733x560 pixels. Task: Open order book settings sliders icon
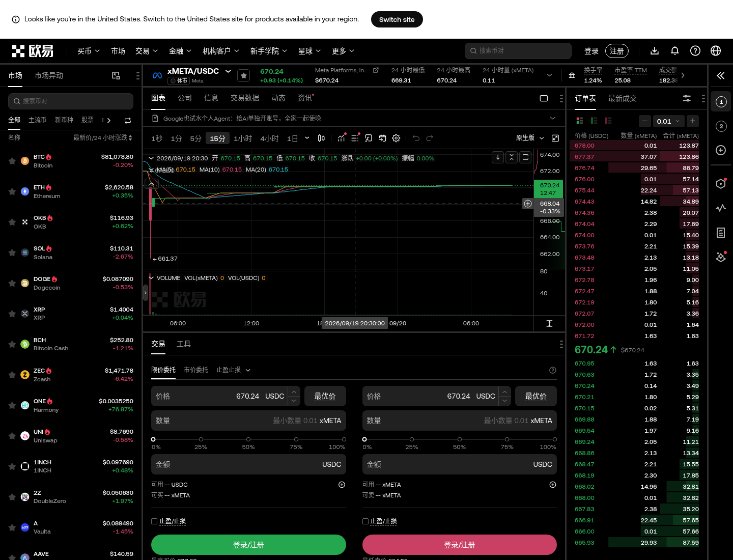[x=687, y=98]
